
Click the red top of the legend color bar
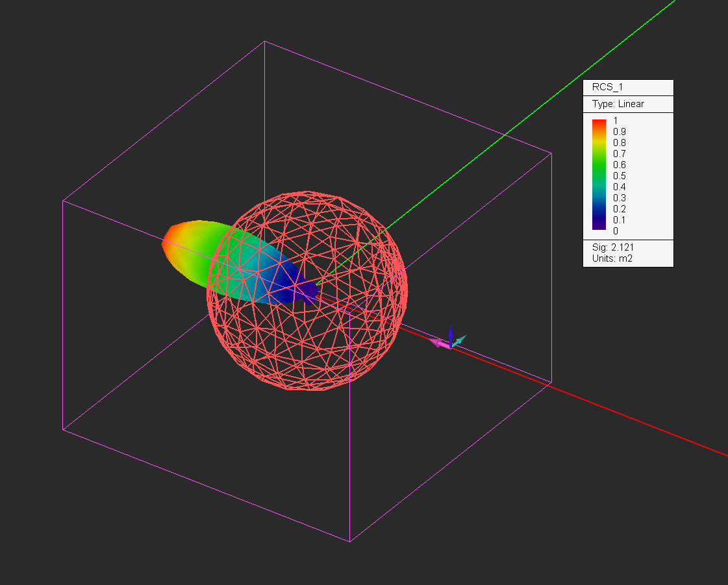[599, 123]
